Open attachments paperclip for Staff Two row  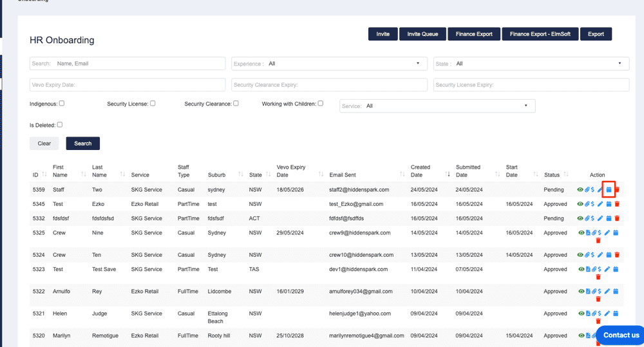(x=587, y=190)
